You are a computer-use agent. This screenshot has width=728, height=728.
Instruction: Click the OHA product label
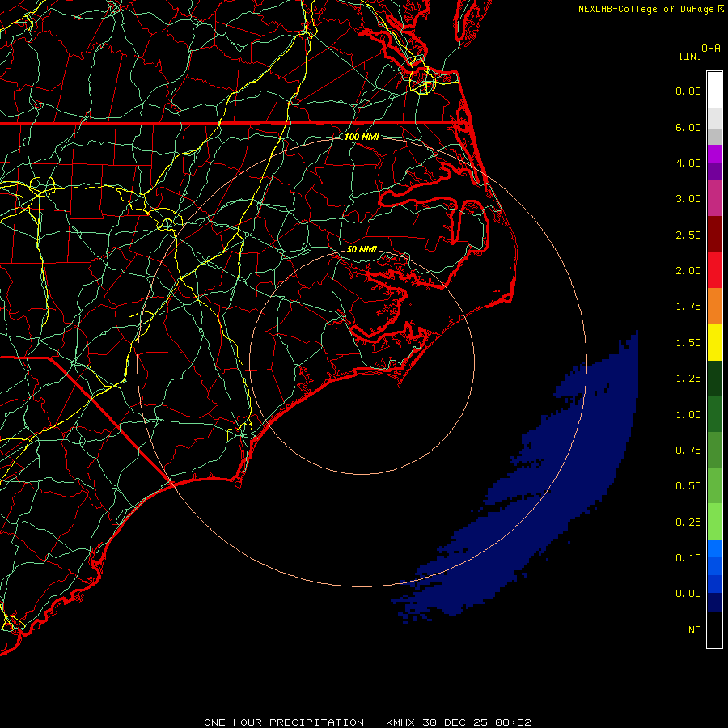click(711, 49)
